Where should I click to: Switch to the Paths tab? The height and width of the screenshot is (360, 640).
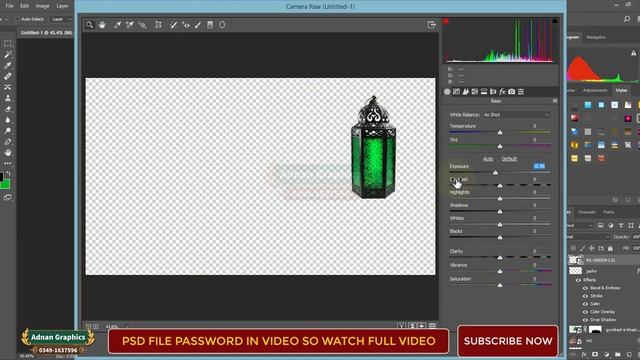609,212
